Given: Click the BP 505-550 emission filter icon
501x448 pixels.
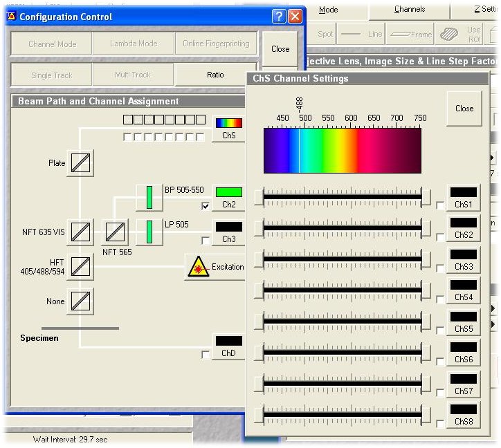Looking at the screenshot, I should [149, 198].
